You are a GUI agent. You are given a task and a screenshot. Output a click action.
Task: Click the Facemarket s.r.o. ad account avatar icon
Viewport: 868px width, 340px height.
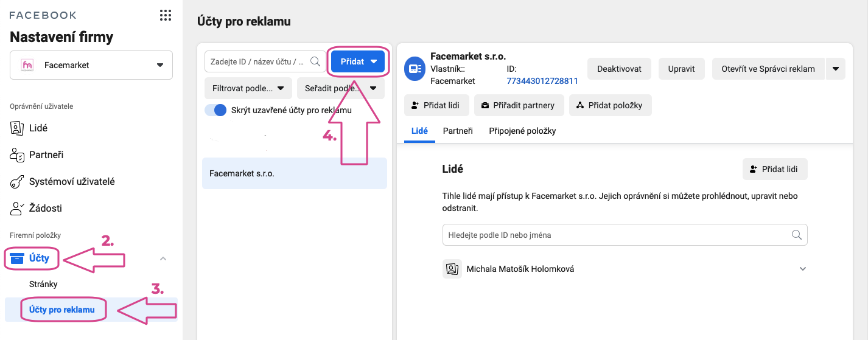(415, 69)
